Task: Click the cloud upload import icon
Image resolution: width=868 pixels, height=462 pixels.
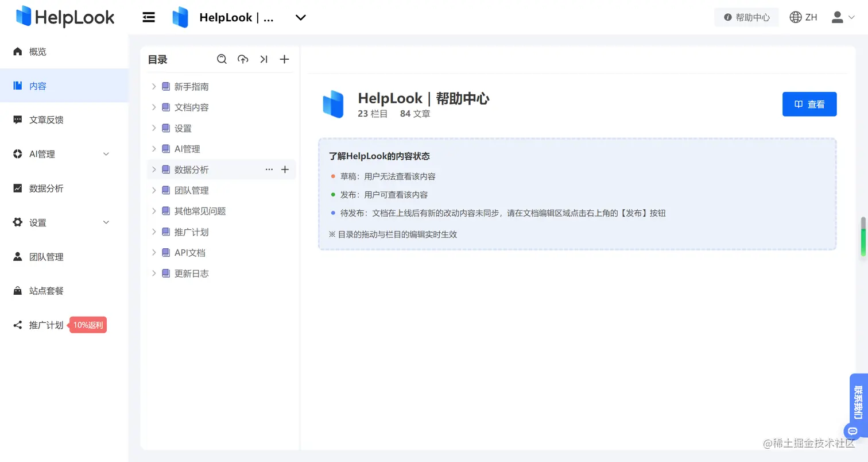Action: click(x=243, y=59)
